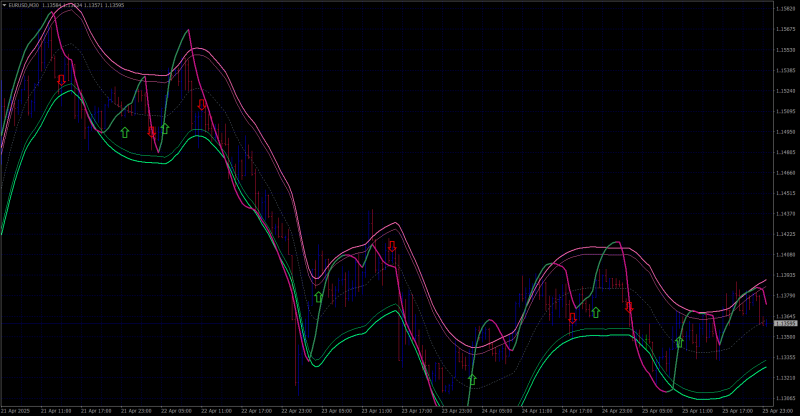This screenshot has height=416, width=800.
Task: Click the '24 Apr 11:00' time label
Action: coord(537,411)
